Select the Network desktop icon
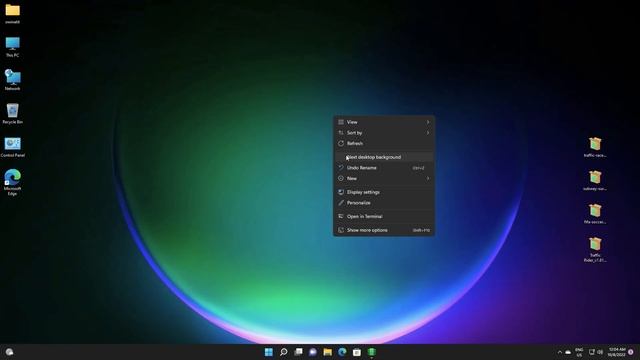This screenshot has width=640, height=360. point(13,80)
